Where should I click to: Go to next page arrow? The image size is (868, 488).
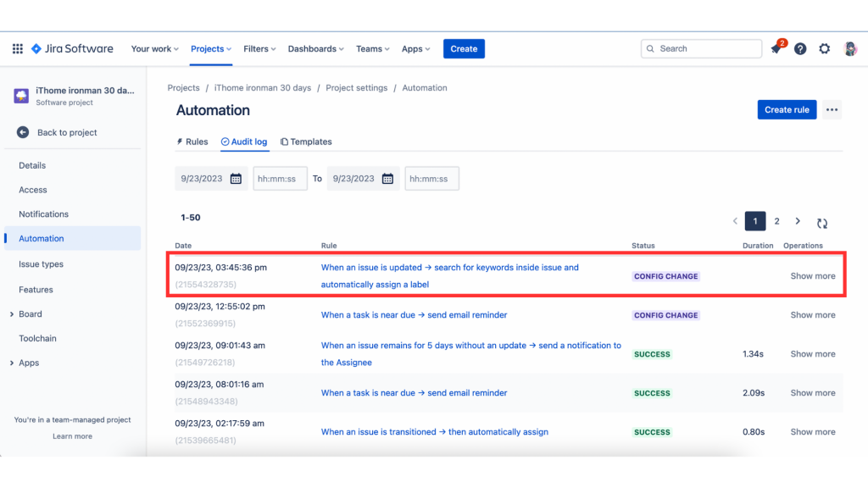pos(798,221)
